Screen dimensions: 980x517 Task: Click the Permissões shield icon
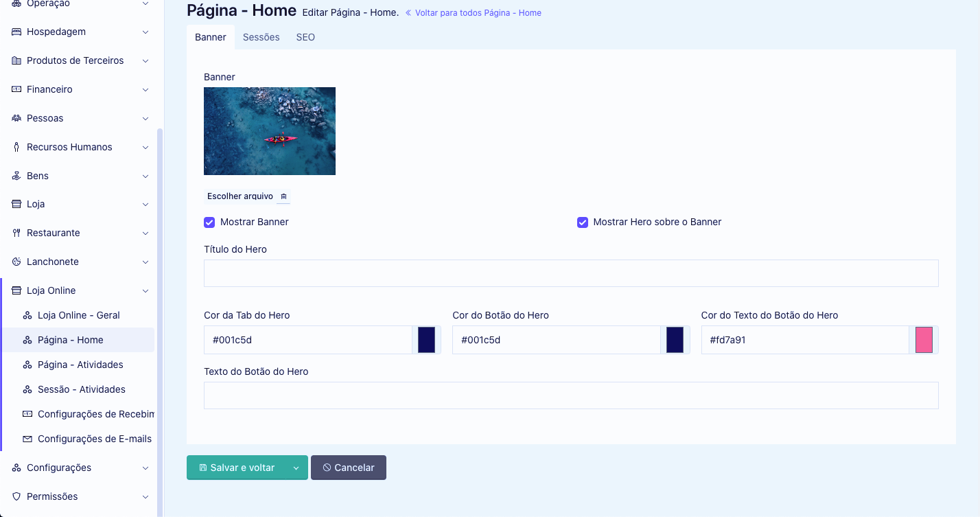coord(16,496)
